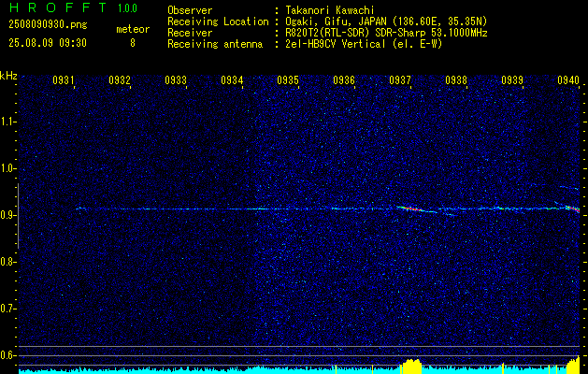Click the 1.0 frequency axis label
The height and width of the screenshot is (374, 588).
(x=7, y=168)
